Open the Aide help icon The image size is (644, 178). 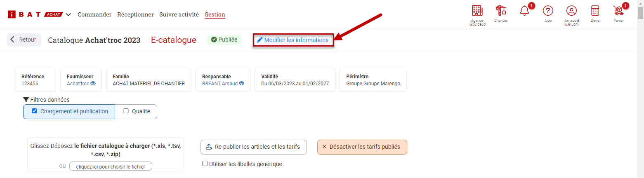(548, 11)
